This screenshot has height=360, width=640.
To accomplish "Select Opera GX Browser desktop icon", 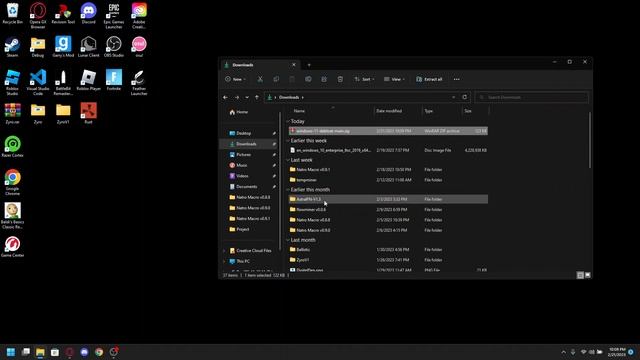I will click(38, 16).
